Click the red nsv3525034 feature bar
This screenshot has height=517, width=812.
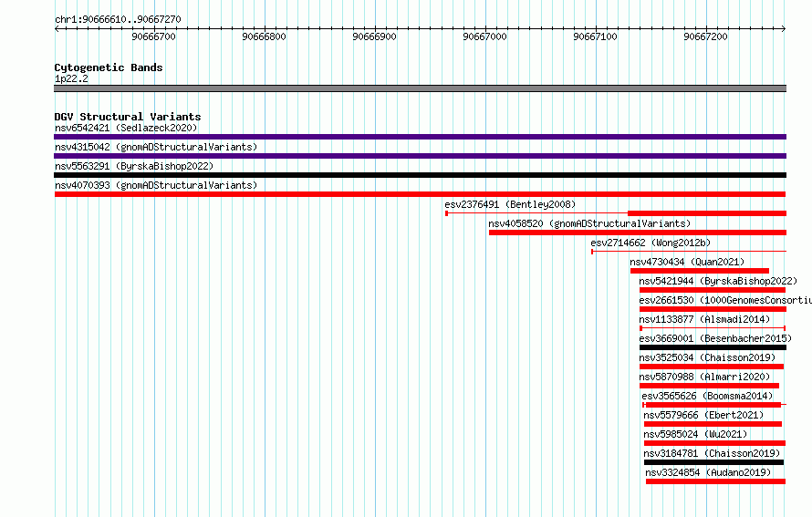click(x=712, y=367)
